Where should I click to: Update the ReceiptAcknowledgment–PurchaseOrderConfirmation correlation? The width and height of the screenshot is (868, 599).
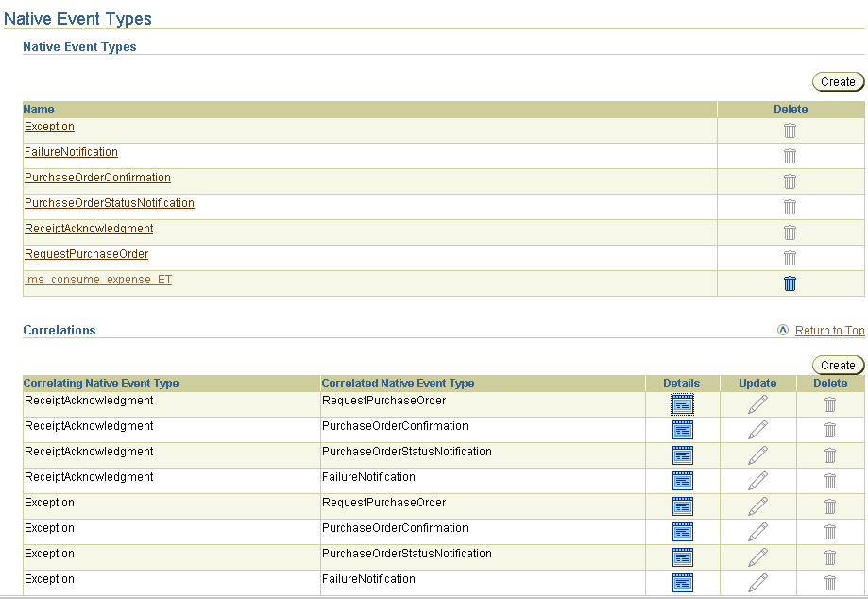(757, 430)
